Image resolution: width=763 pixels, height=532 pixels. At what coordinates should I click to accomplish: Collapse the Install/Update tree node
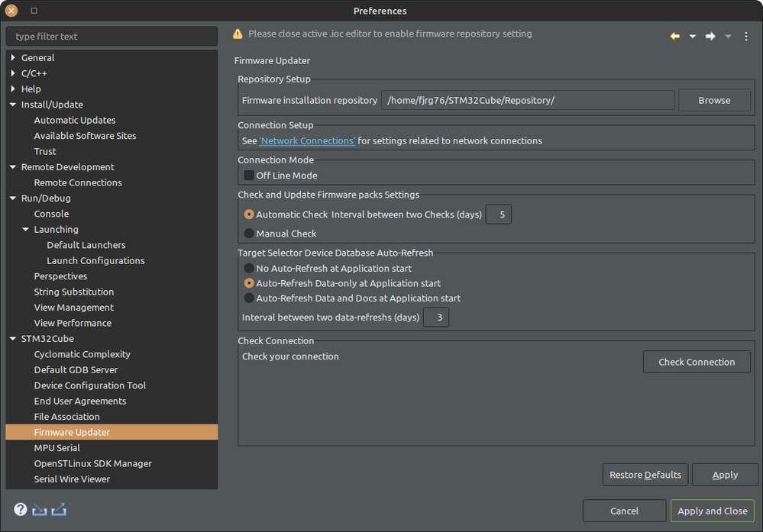[13, 104]
